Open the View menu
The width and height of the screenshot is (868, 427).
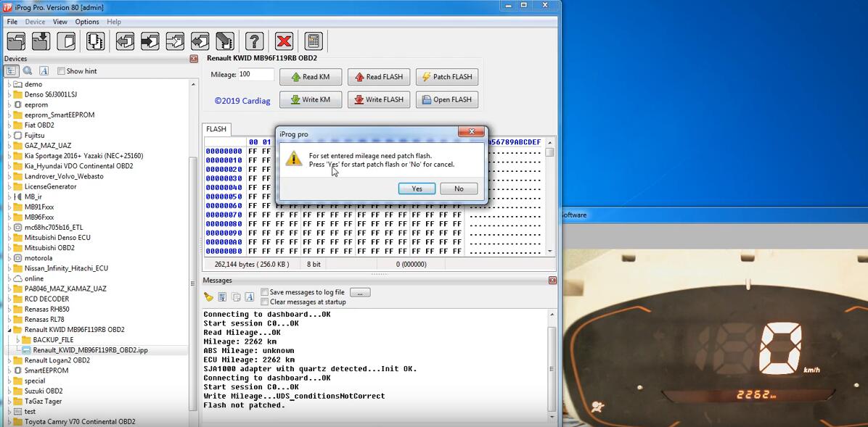[x=60, y=22]
